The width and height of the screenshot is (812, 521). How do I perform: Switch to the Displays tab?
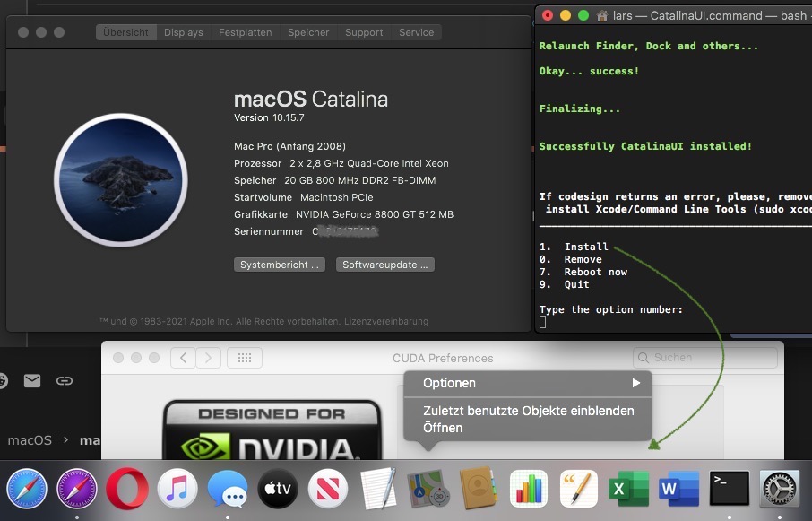coord(184,32)
